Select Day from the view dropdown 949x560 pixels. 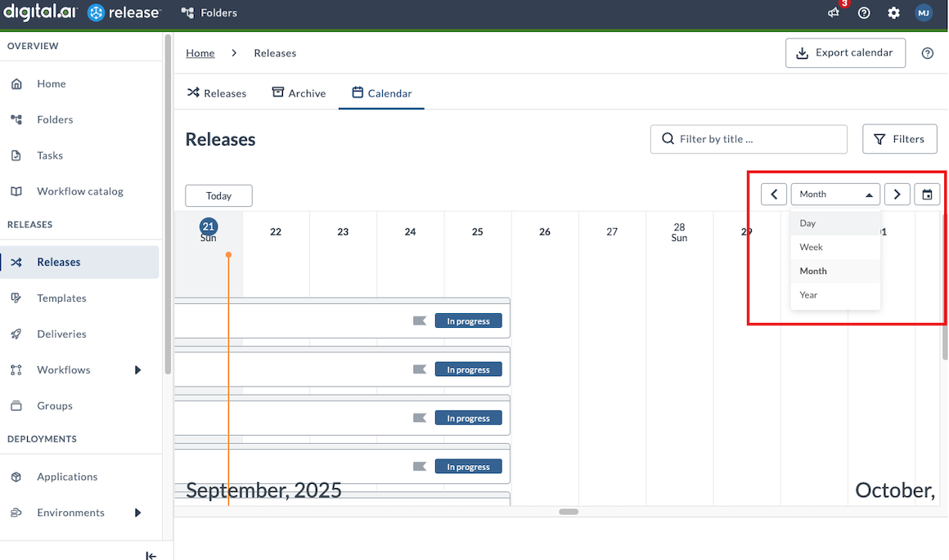[x=807, y=223]
